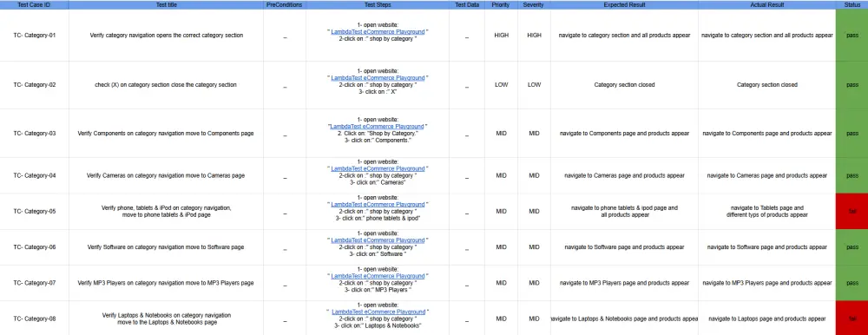This screenshot has height=335, width=868.
Task: Open the LambdaTest eCommerce Playground link in TC- Category-07 row
Action: pos(378,276)
